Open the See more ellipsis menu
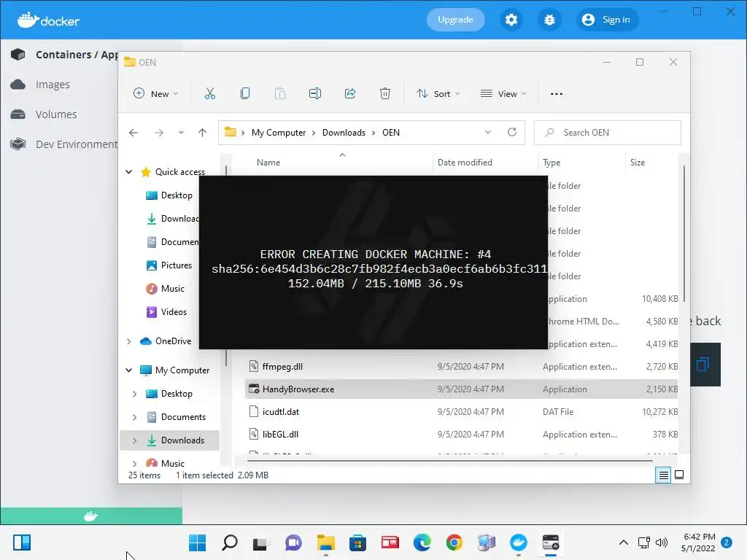The image size is (747, 560). [557, 94]
